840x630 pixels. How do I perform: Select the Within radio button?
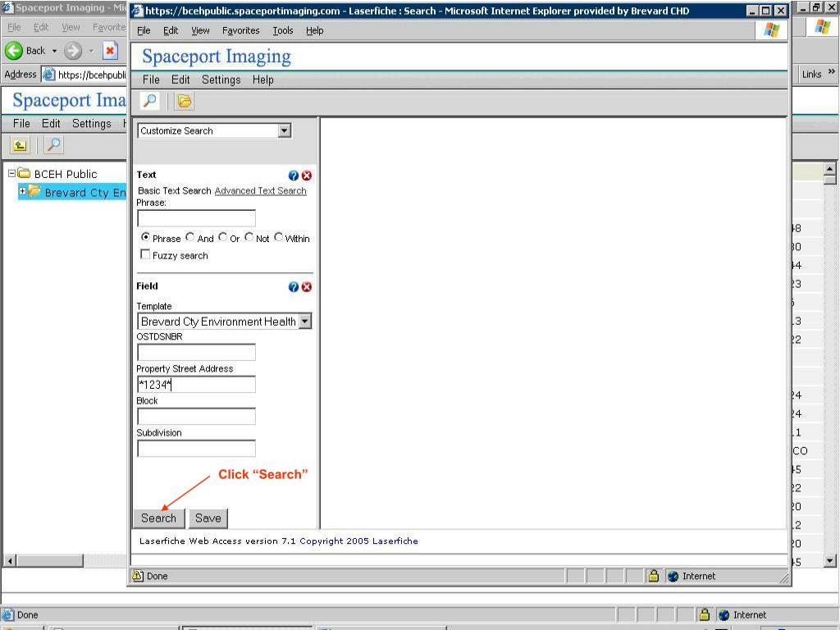(279, 237)
